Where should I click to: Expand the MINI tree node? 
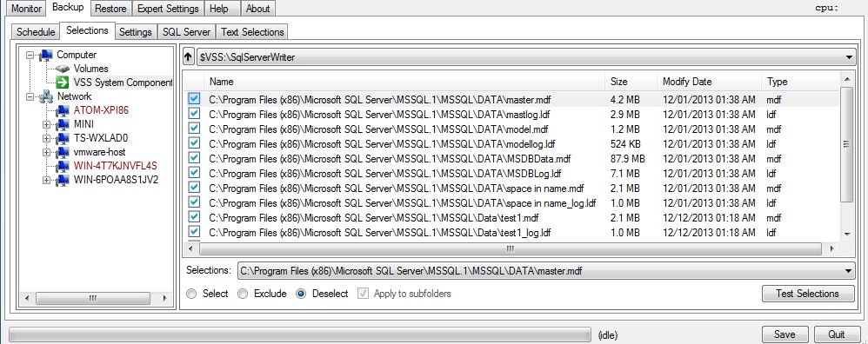pos(46,124)
